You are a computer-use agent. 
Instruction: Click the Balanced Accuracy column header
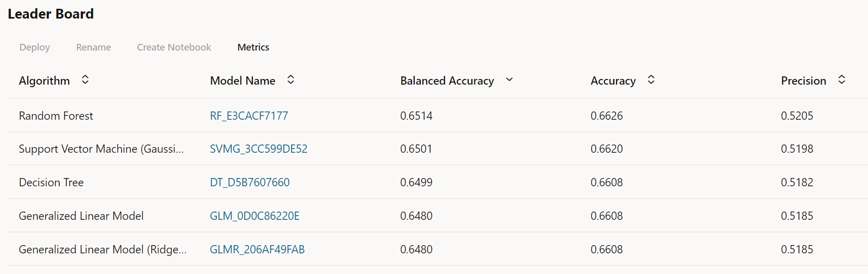[447, 81]
